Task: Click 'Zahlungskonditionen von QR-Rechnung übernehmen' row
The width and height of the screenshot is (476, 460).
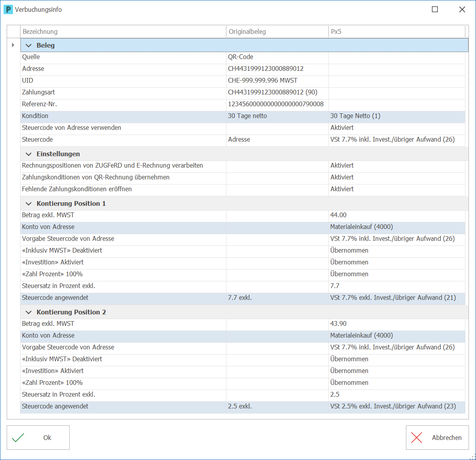Action: (x=243, y=177)
